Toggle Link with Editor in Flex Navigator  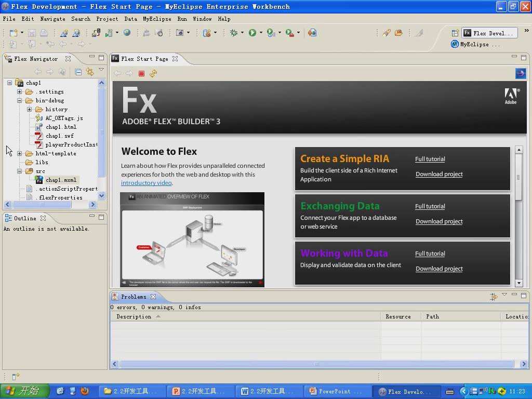pyautogui.click(x=90, y=72)
